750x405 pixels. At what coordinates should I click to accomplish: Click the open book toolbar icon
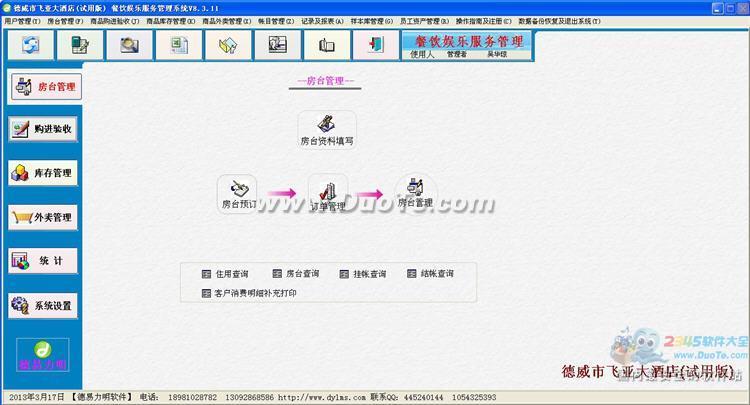[326, 45]
